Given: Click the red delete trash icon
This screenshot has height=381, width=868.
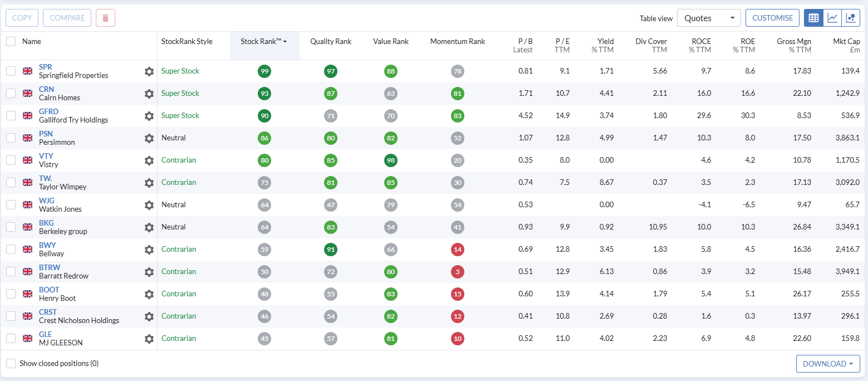Looking at the screenshot, I should 105,18.
